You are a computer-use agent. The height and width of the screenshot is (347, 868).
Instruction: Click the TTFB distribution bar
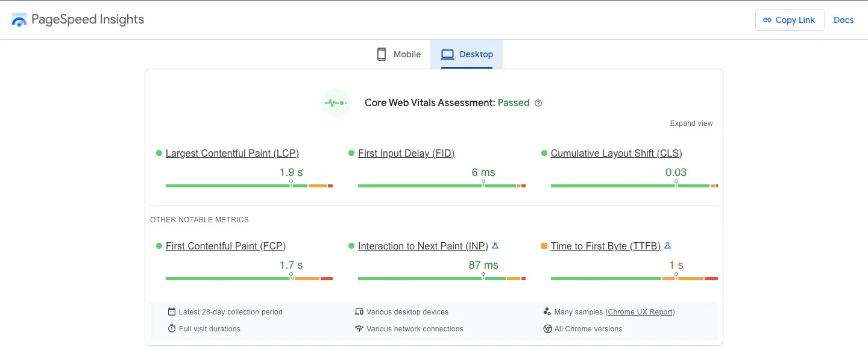click(634, 279)
